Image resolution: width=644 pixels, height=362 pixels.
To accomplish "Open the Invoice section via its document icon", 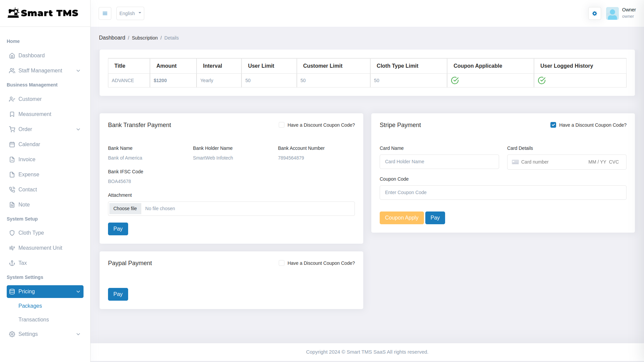I will click(x=12, y=159).
